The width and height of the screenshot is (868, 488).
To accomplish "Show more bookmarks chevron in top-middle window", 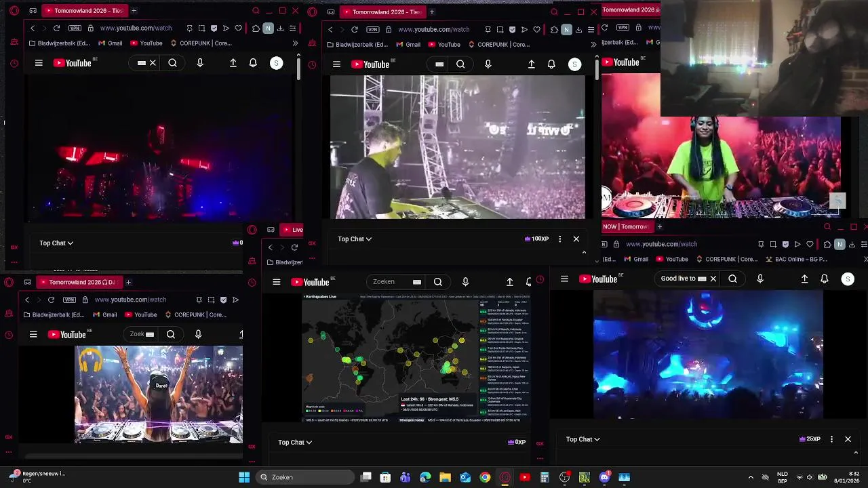I will (x=593, y=45).
